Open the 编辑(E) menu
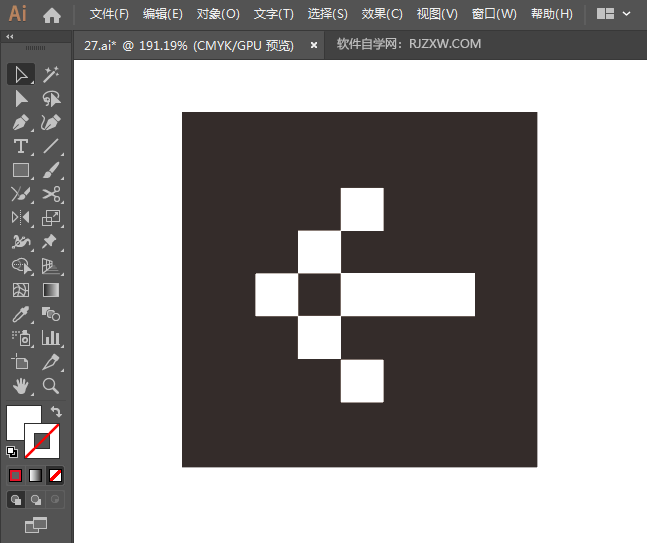The image size is (647, 543). [x=163, y=14]
